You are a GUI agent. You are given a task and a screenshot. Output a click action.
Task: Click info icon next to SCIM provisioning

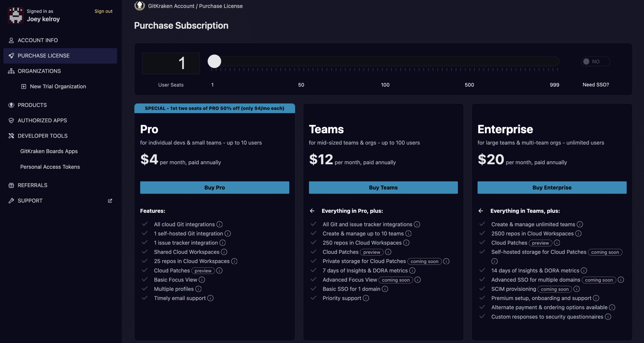(577, 289)
